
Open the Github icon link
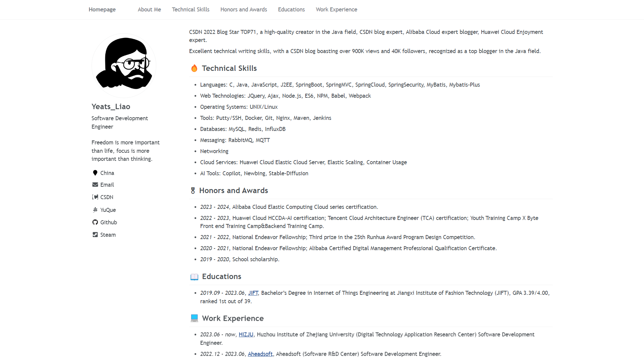[95, 222]
